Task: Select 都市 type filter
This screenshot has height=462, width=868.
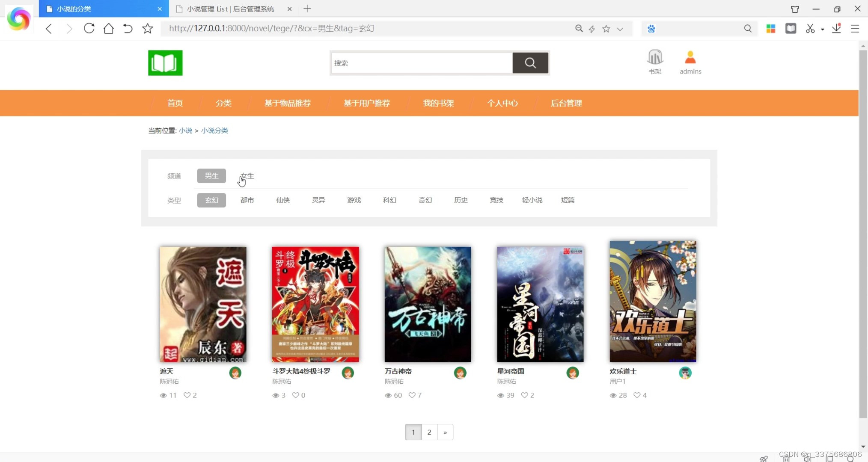Action: coord(247,200)
